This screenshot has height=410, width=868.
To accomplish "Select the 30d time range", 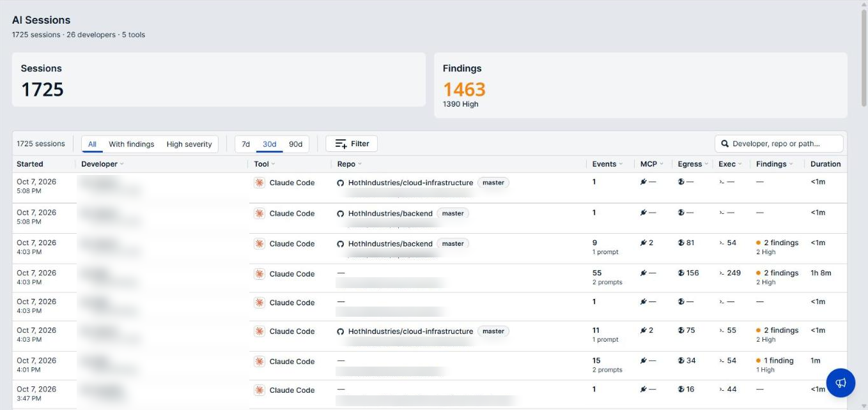I will pos(270,144).
